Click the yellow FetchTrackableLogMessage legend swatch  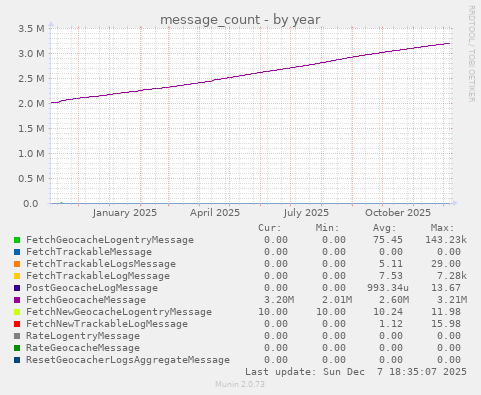pos(17,276)
